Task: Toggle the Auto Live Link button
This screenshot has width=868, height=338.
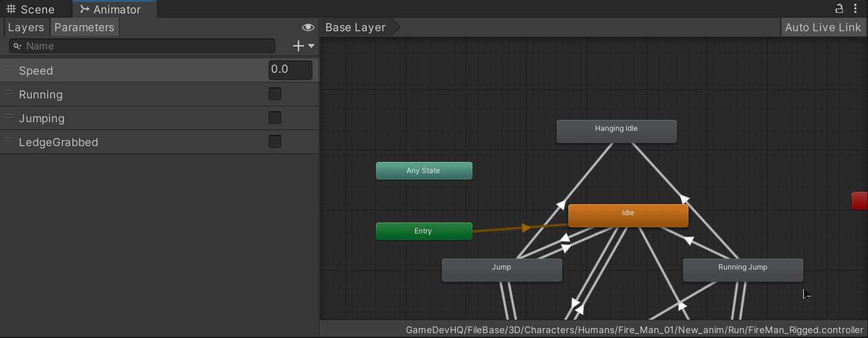Action: pos(823,28)
